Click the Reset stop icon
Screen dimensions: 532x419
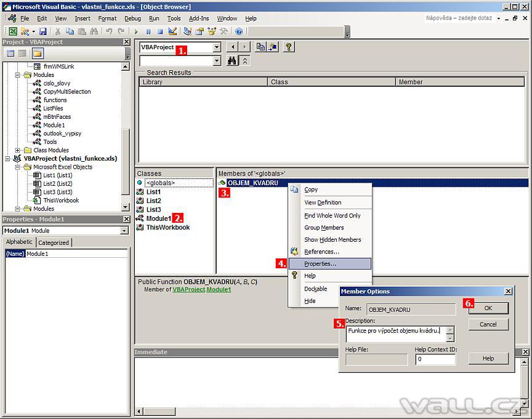point(160,31)
